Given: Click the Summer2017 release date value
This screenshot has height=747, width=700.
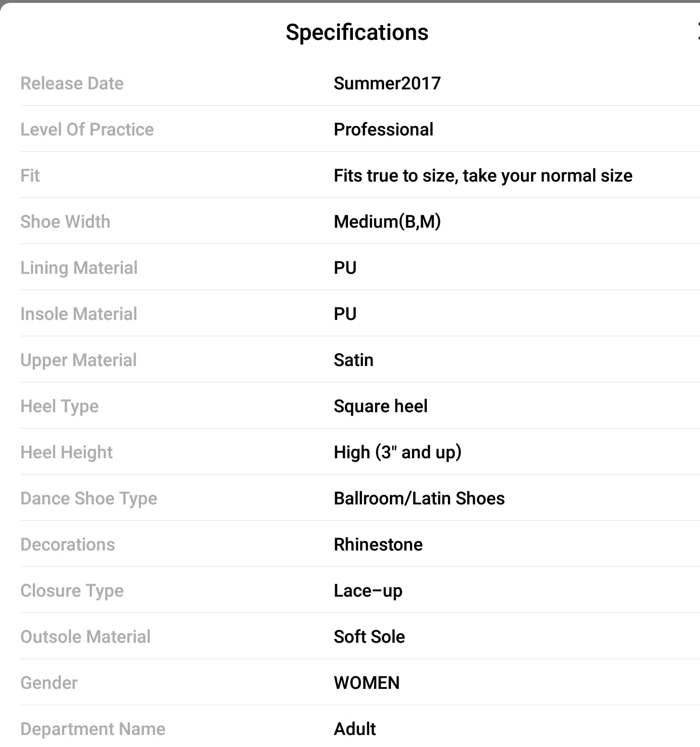Looking at the screenshot, I should pos(387,84).
